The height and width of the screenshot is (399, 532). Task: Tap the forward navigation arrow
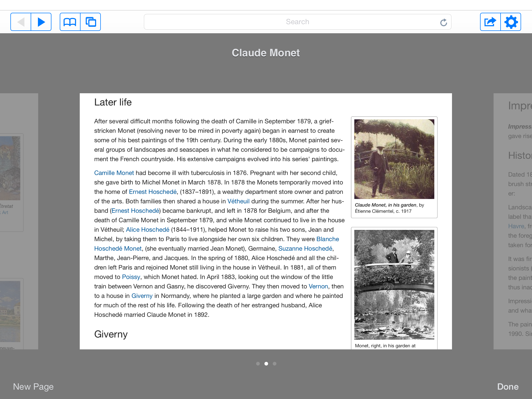click(x=41, y=22)
